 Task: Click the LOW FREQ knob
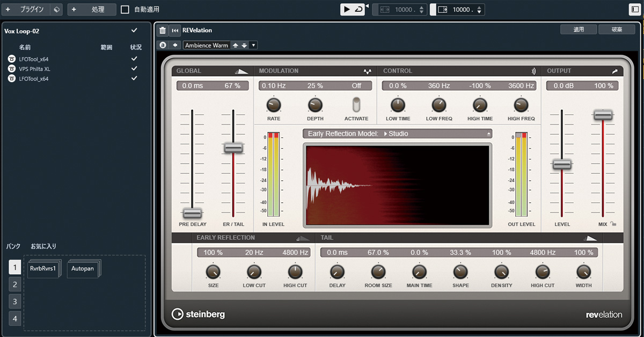tap(438, 105)
